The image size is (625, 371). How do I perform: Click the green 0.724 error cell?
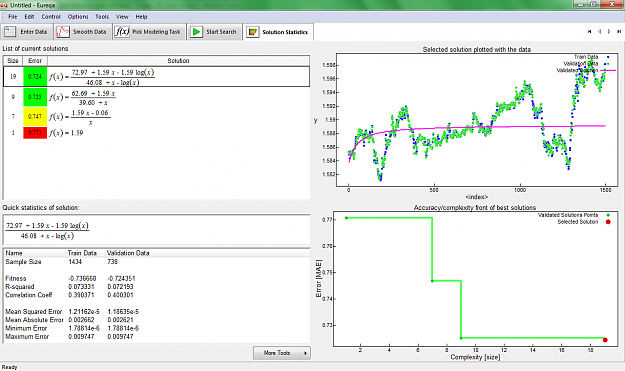[35, 77]
